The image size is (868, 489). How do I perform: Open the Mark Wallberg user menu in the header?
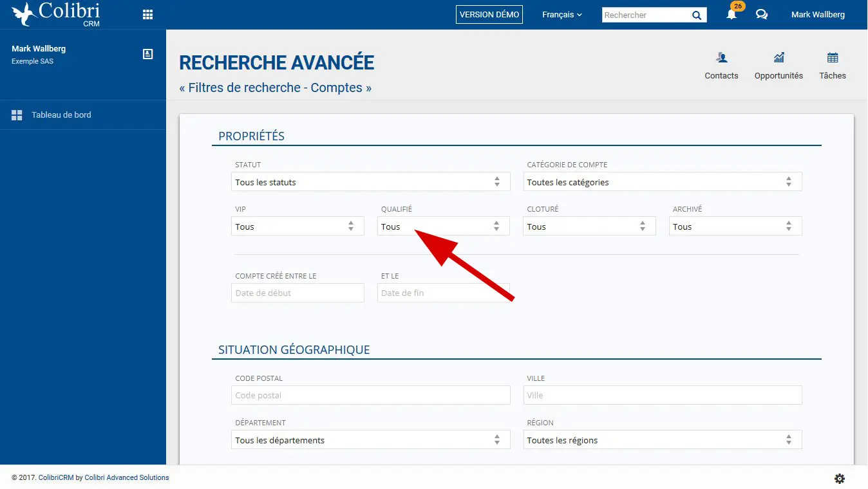(x=818, y=15)
